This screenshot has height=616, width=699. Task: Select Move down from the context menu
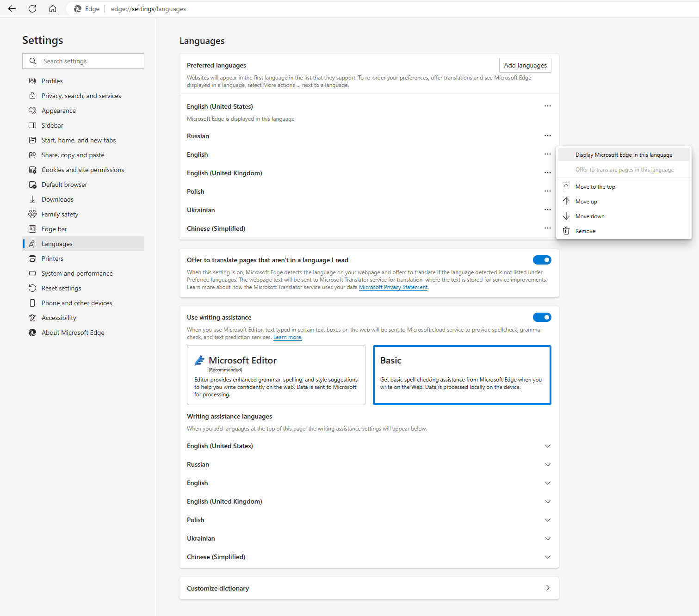[590, 216]
